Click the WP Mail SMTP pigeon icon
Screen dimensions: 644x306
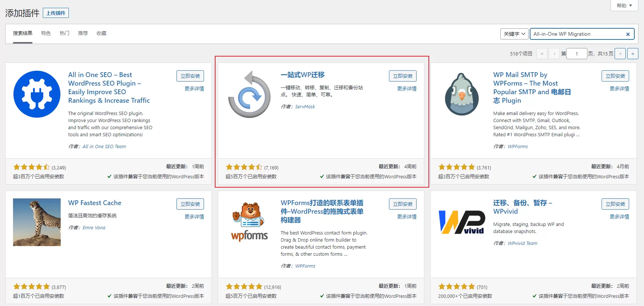pos(462,94)
